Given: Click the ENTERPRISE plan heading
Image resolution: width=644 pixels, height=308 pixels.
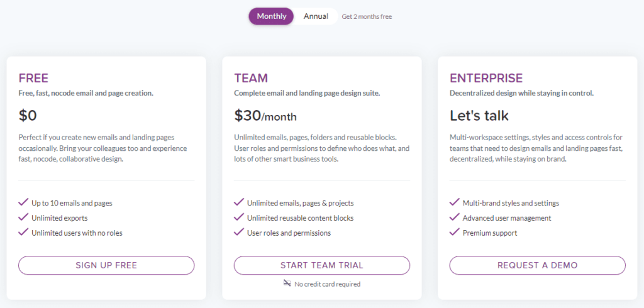Looking at the screenshot, I should [x=486, y=79].
